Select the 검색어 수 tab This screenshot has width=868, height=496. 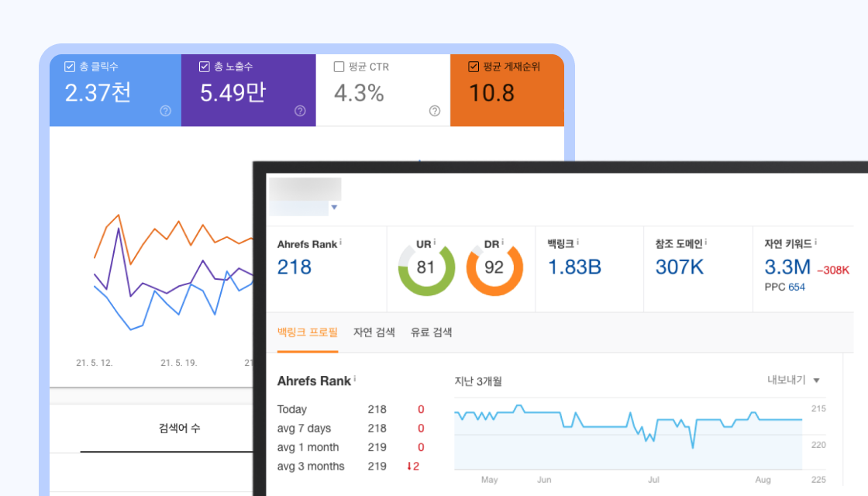[x=179, y=428]
